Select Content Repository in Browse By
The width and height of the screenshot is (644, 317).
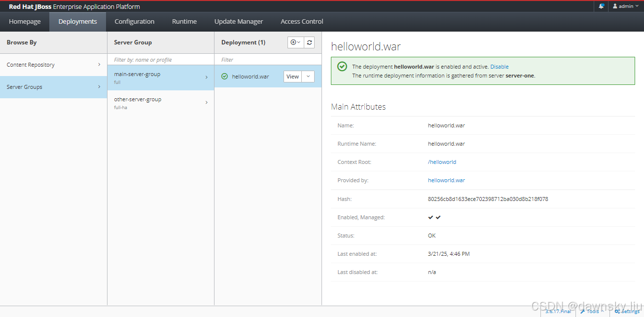click(x=53, y=65)
